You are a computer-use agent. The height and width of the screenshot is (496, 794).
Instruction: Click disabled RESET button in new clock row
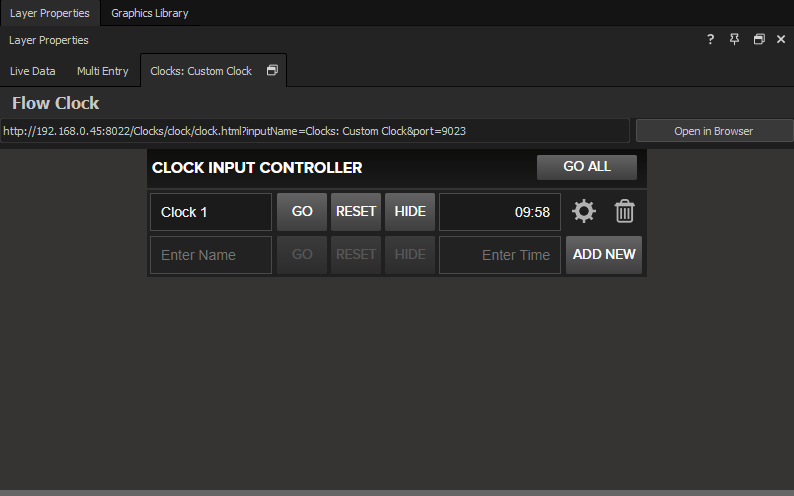pyautogui.click(x=356, y=255)
